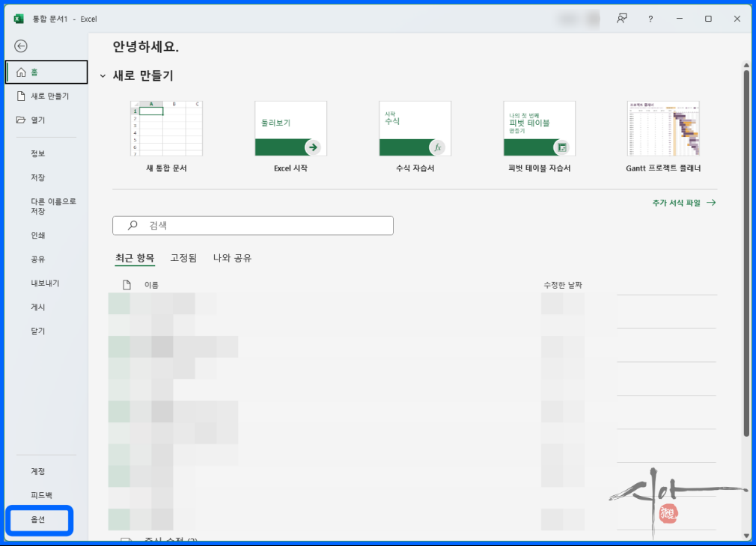
Task: Click the back arrow icon
Action: (x=21, y=46)
